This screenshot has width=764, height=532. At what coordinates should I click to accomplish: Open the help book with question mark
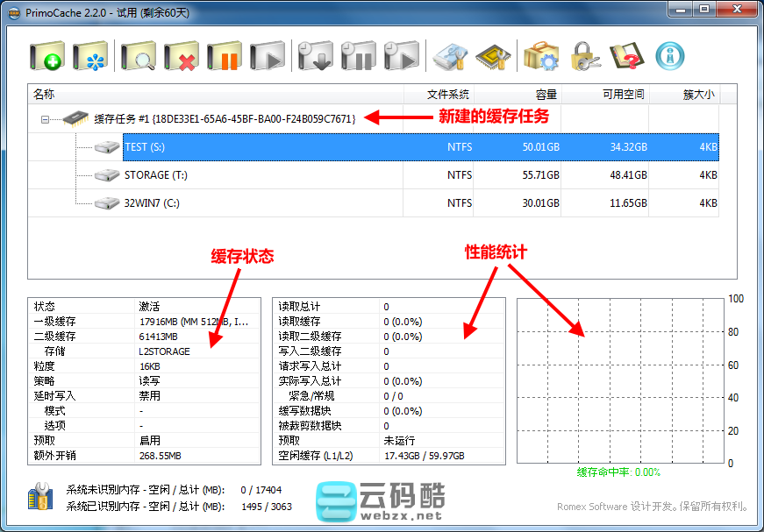click(627, 57)
